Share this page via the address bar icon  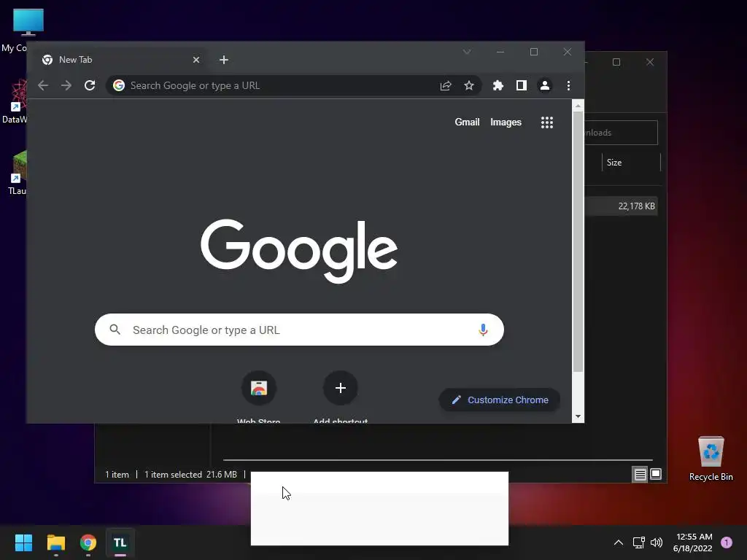(x=446, y=85)
